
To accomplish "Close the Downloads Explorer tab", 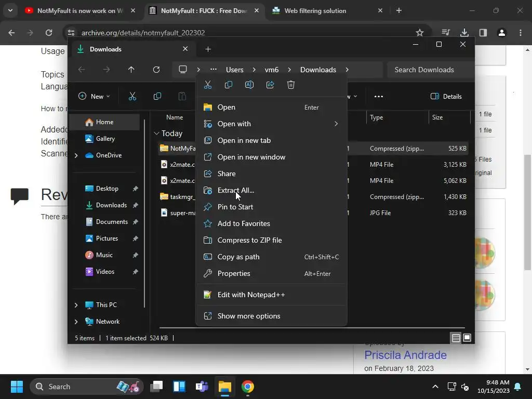I will [x=185, y=49].
